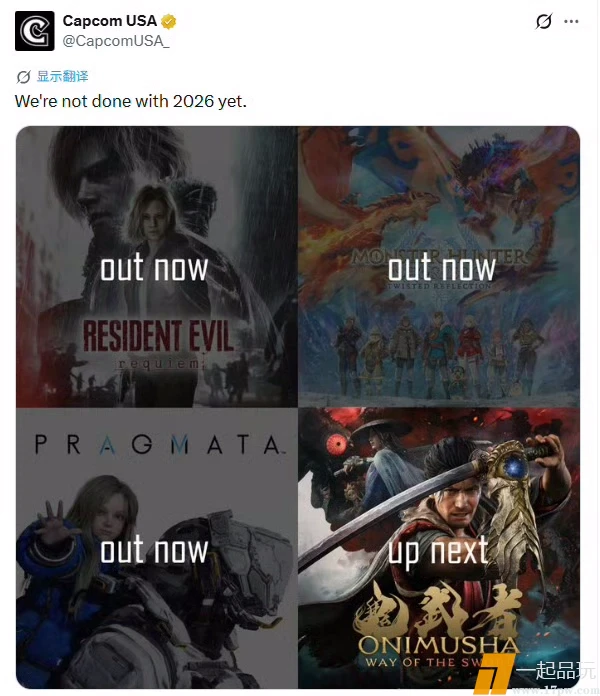600x696 pixels.
Task: Click the gold verified badge beside Capcom USA
Action: click(x=169, y=21)
